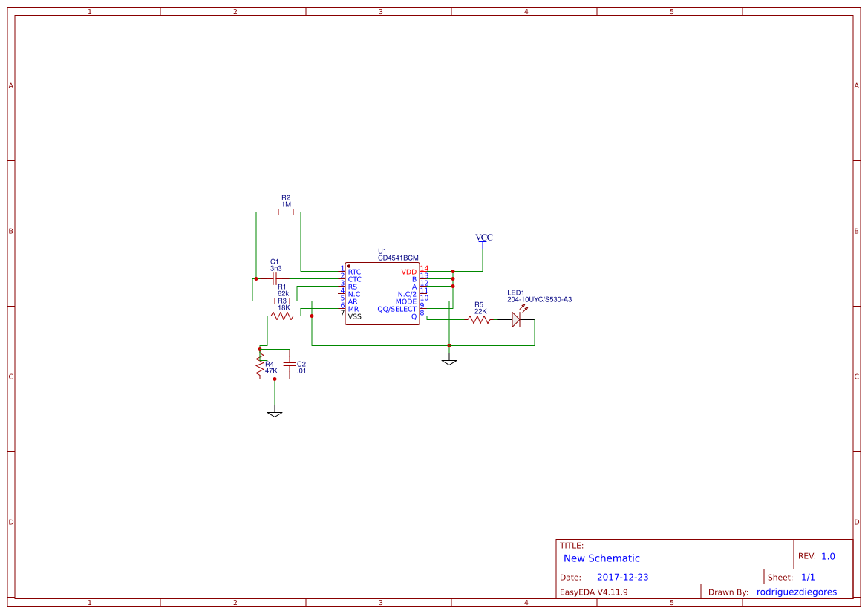Click the 'EasyEDA V4.11.9' text
The height and width of the screenshot is (614, 868).
(x=593, y=592)
